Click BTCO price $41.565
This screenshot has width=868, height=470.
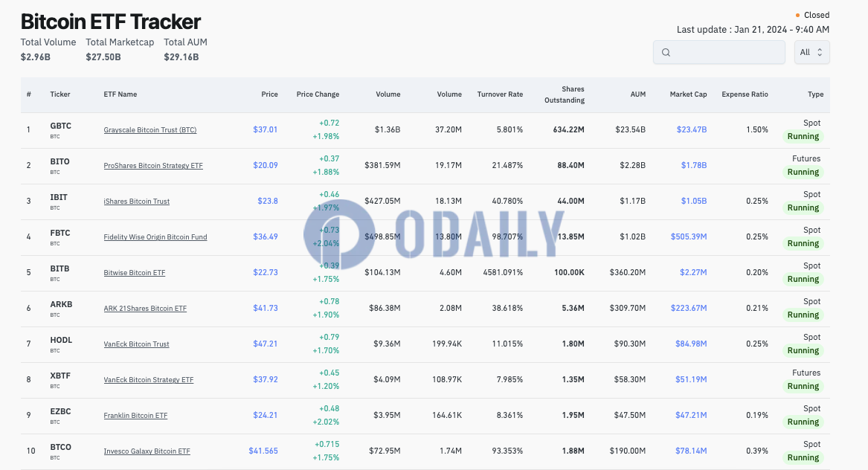(263, 451)
